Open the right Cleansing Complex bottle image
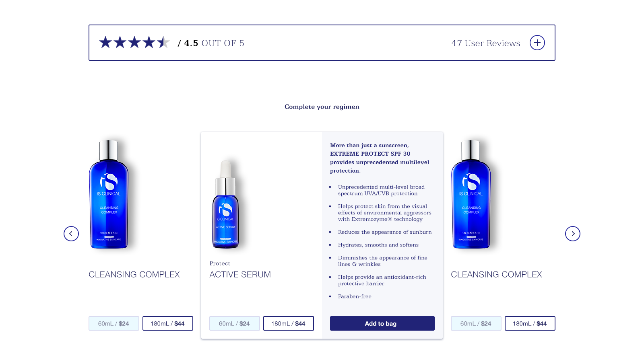Screen dimensions: 644x362 click(471, 194)
